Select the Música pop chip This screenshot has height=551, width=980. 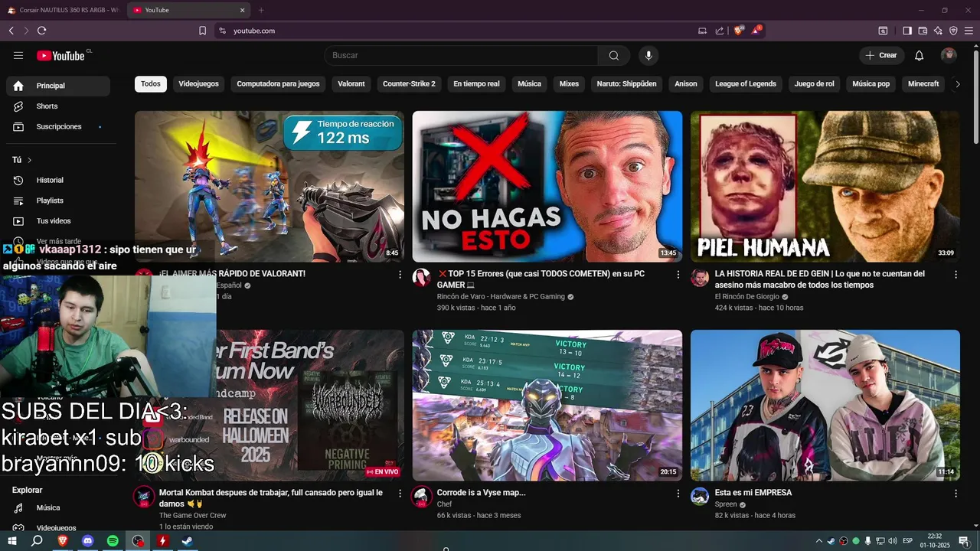[871, 84]
